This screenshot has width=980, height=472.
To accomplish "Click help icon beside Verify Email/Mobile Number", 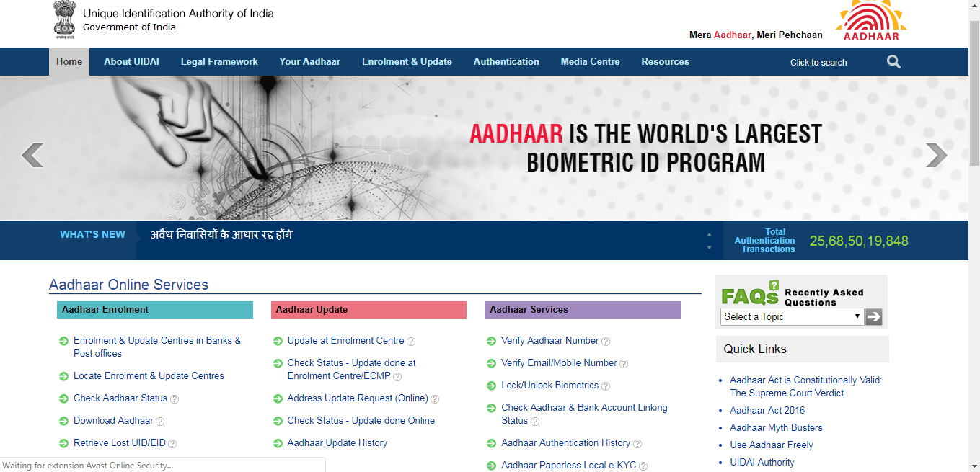I will point(624,363).
